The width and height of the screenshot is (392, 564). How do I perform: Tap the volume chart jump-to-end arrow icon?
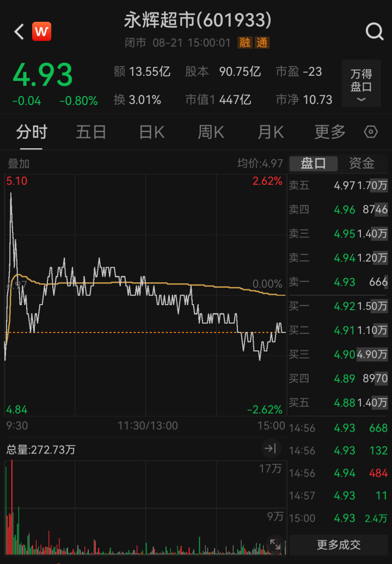coord(270,448)
